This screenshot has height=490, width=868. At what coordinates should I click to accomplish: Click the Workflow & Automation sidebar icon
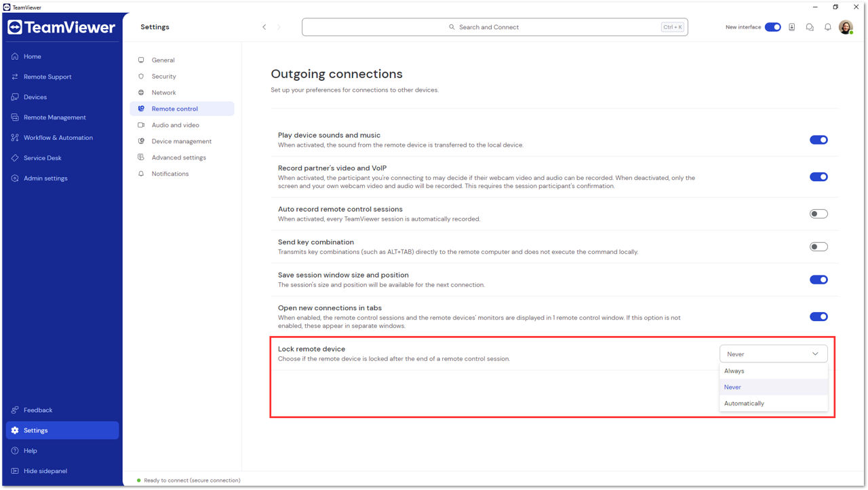point(15,138)
